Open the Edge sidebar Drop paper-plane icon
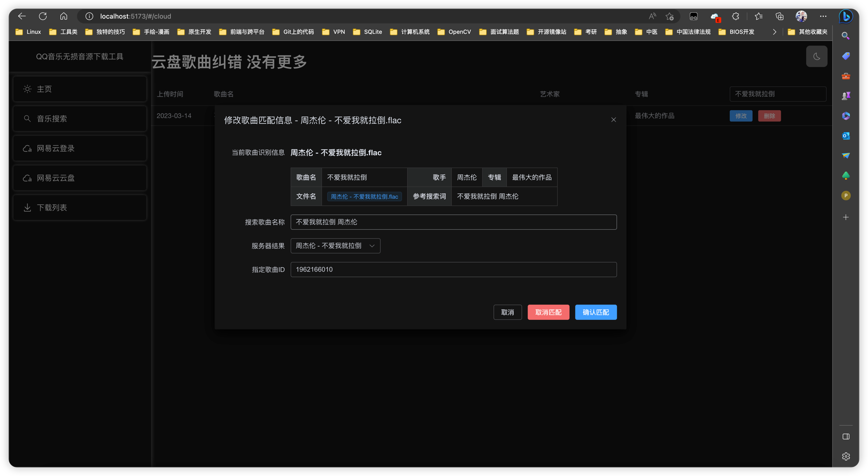Viewport: 868px width, 476px height. click(846, 156)
